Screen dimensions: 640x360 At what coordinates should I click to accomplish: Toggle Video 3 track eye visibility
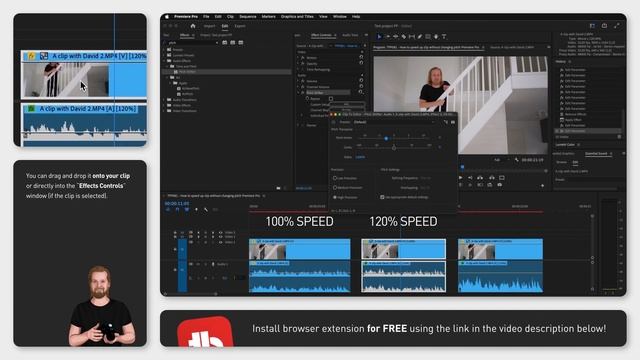221,232
